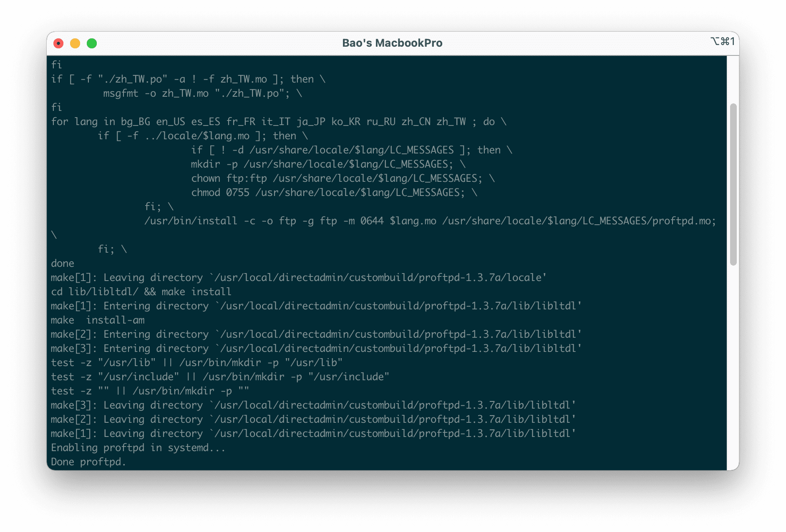Viewport: 786px width, 532px height.
Task: Select the text 'Done proftpd.' output line
Action: (x=88, y=462)
